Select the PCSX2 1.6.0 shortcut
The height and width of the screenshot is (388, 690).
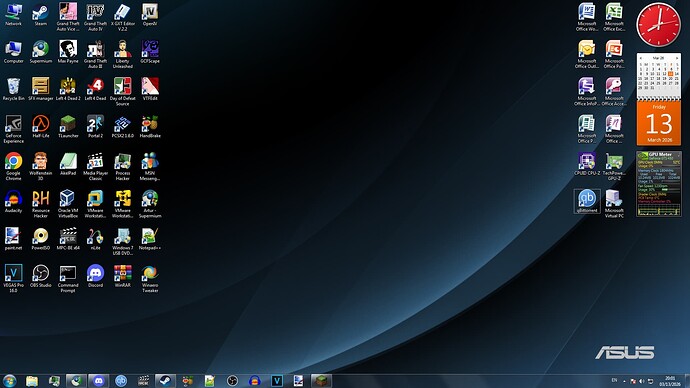pyautogui.click(x=122, y=127)
